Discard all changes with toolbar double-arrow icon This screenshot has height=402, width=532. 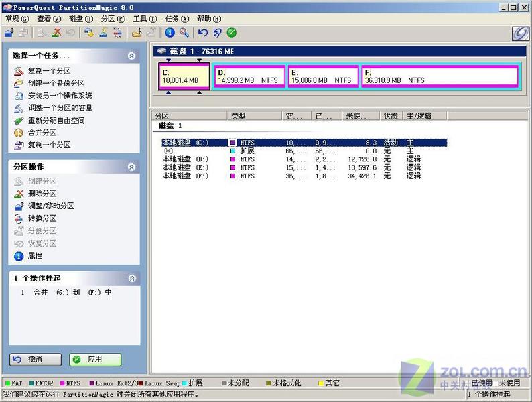pyautogui.click(x=217, y=33)
